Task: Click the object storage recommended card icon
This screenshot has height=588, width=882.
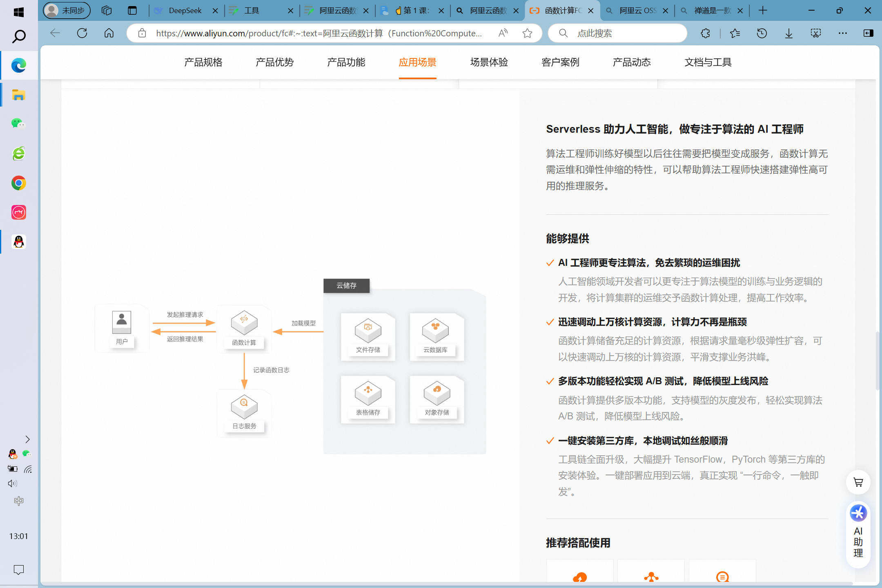Action: coord(580,577)
